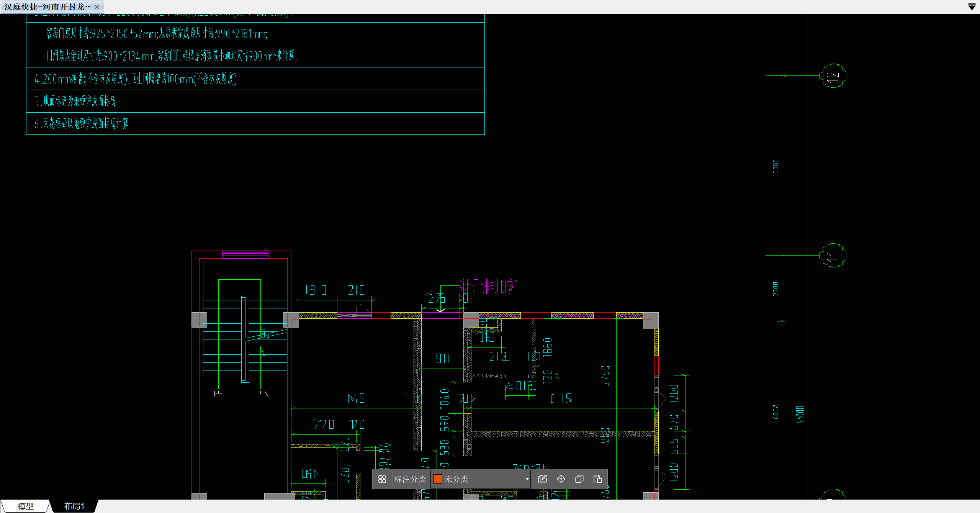Select the axis bubble numbered 11
Screen dimensions: 980x513
832,256
